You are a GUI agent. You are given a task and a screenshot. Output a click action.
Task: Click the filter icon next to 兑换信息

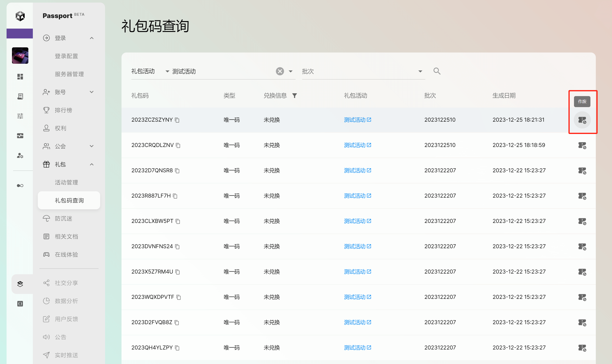(294, 96)
